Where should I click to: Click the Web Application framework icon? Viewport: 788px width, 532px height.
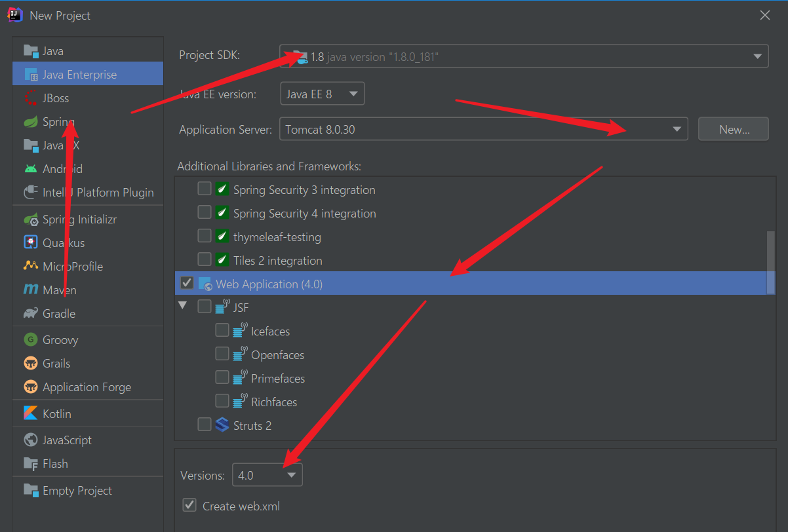point(205,284)
